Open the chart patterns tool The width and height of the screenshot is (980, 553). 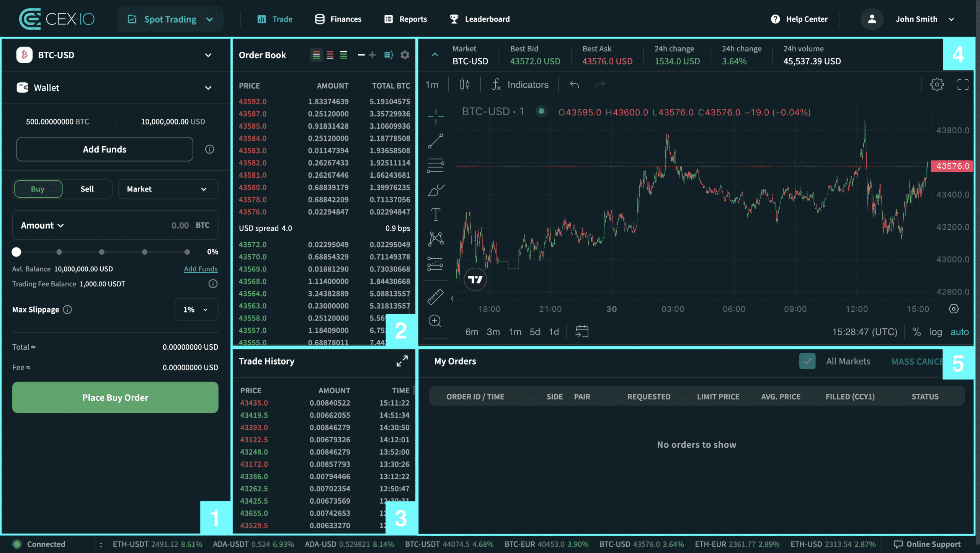(436, 239)
